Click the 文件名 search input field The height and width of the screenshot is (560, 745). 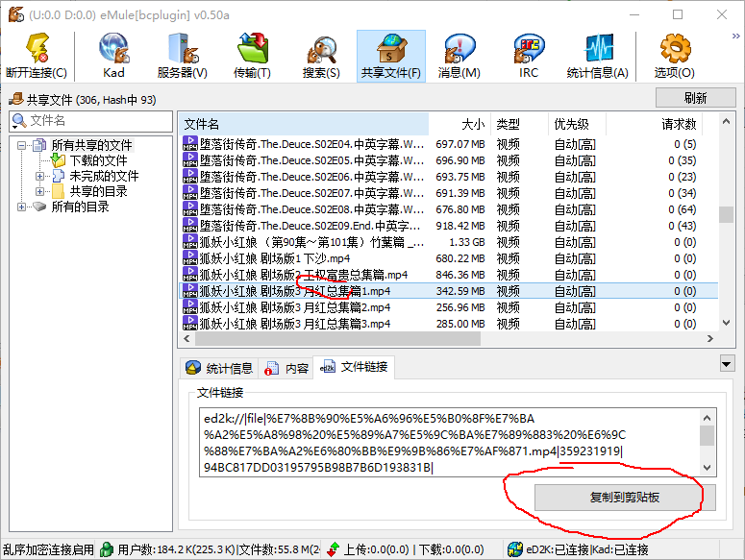click(x=96, y=121)
